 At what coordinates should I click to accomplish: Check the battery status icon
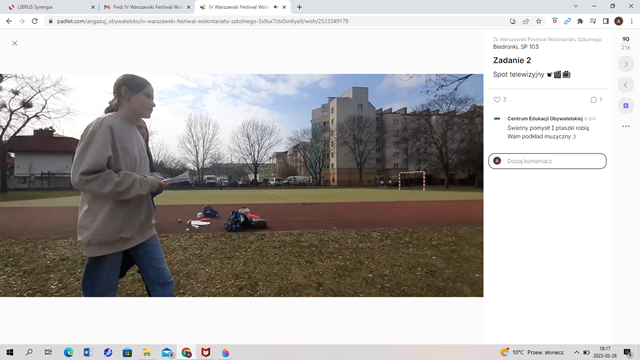(587, 352)
